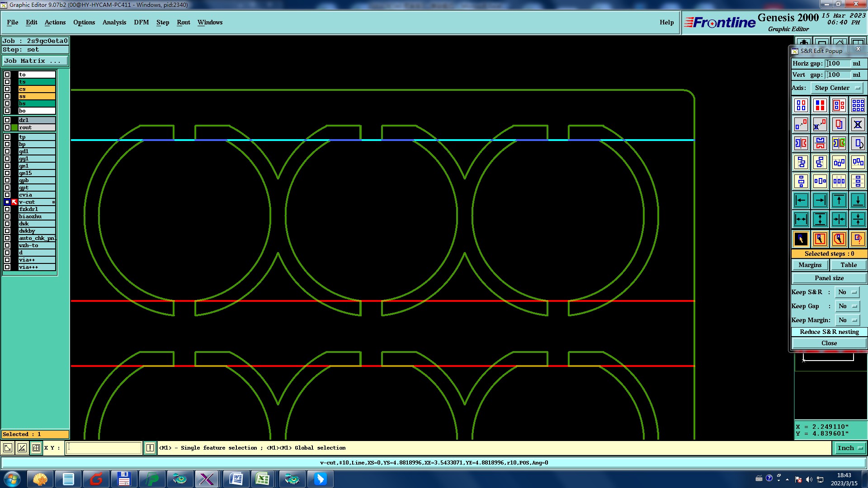Image resolution: width=868 pixels, height=488 pixels.
Task: Click the exclamation mark icon beside XY field
Action: click(150, 448)
